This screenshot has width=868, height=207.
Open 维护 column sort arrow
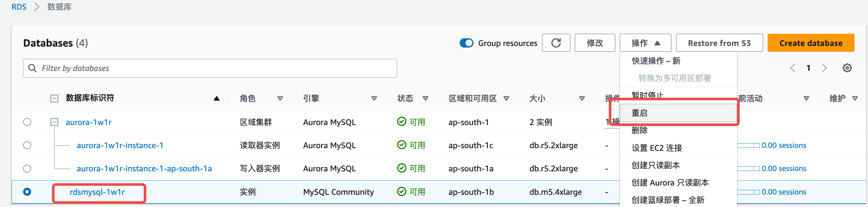tap(855, 99)
